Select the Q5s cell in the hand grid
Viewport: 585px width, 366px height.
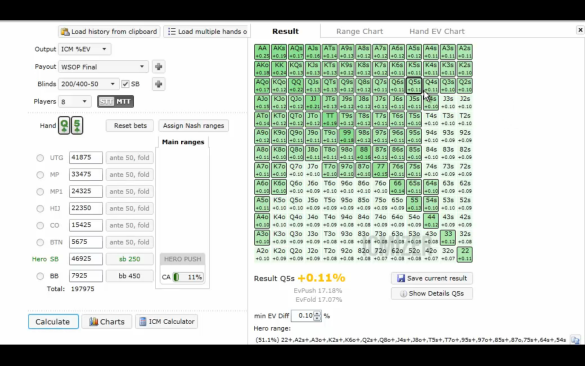click(x=414, y=86)
